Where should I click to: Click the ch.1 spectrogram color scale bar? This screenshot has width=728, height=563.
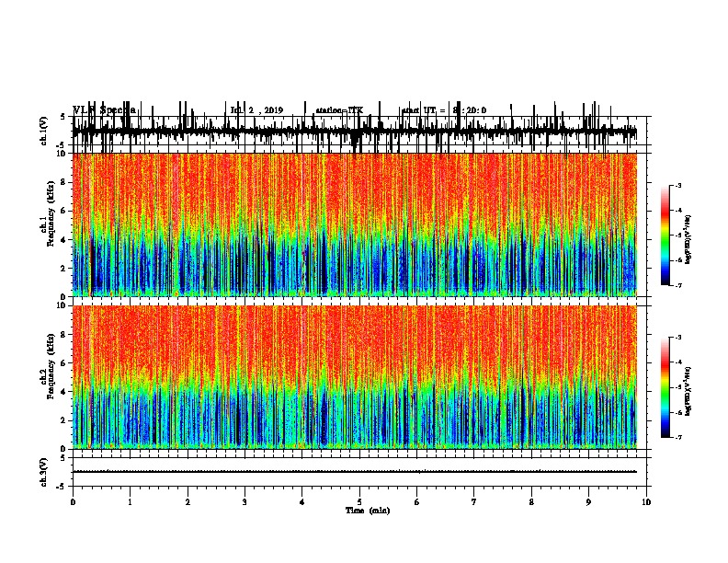click(665, 236)
